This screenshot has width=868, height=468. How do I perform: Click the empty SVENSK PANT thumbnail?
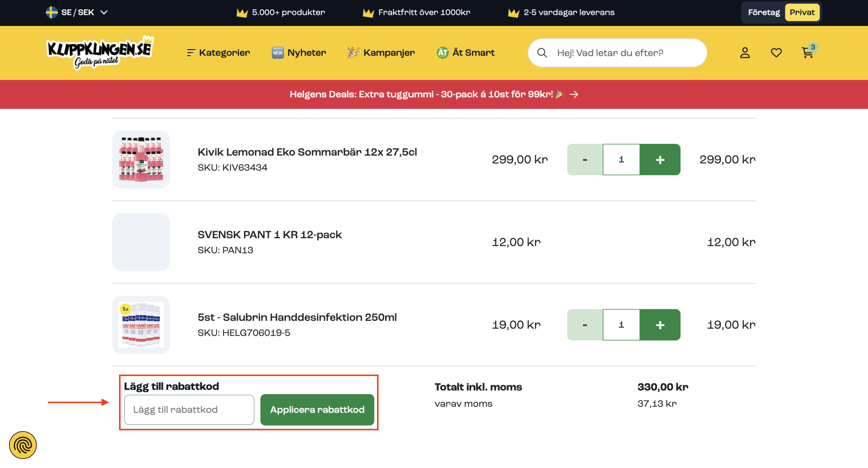pyautogui.click(x=141, y=242)
